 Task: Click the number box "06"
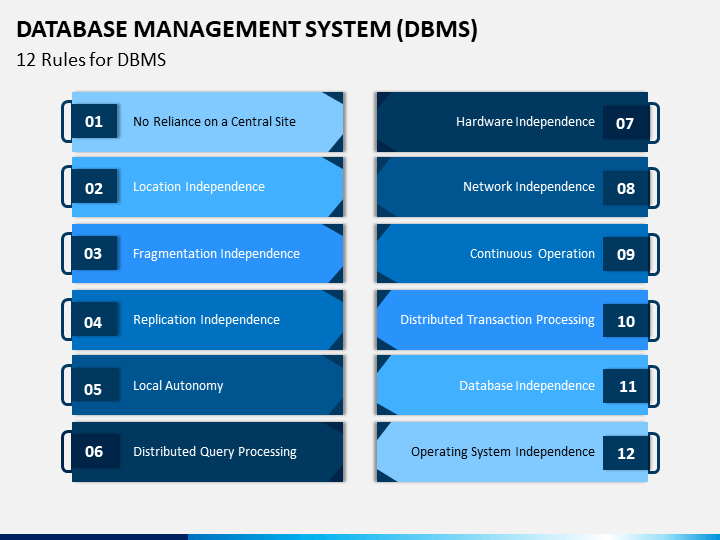(95, 451)
